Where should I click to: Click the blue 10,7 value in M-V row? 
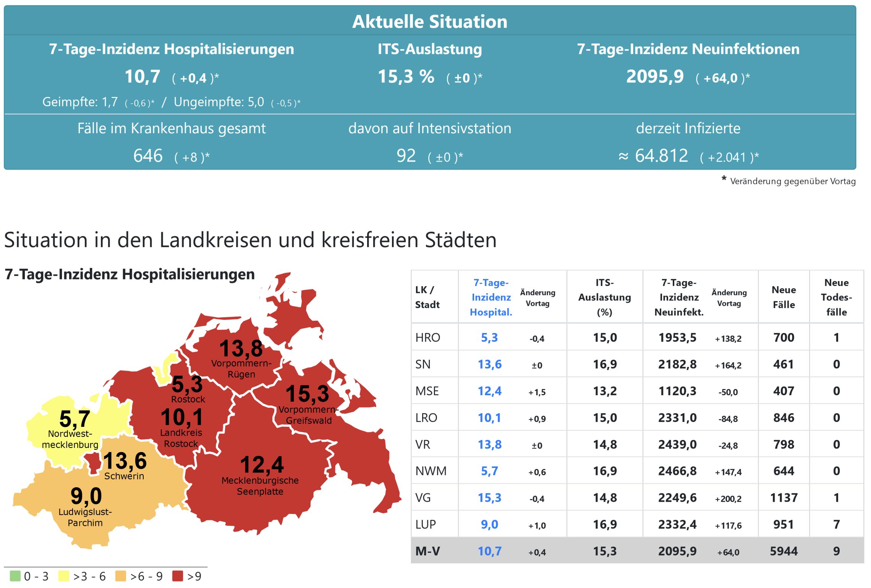(489, 551)
